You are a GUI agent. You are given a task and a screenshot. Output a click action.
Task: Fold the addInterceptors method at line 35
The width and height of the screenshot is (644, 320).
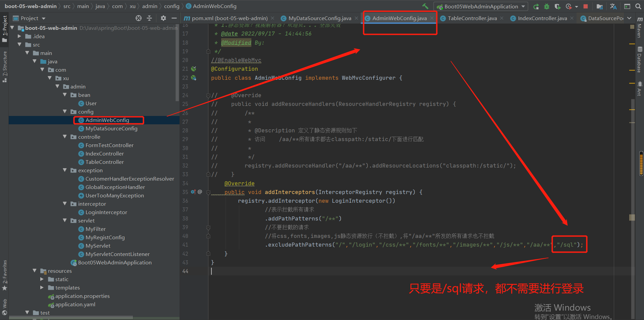tap(208, 192)
